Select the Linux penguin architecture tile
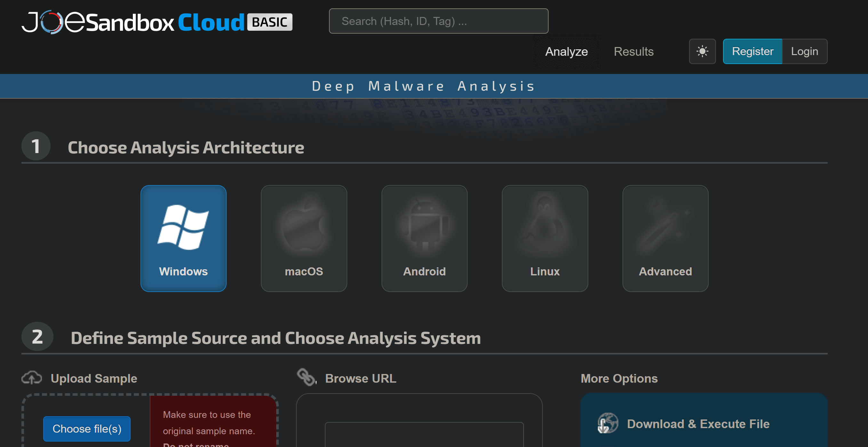 click(545, 238)
